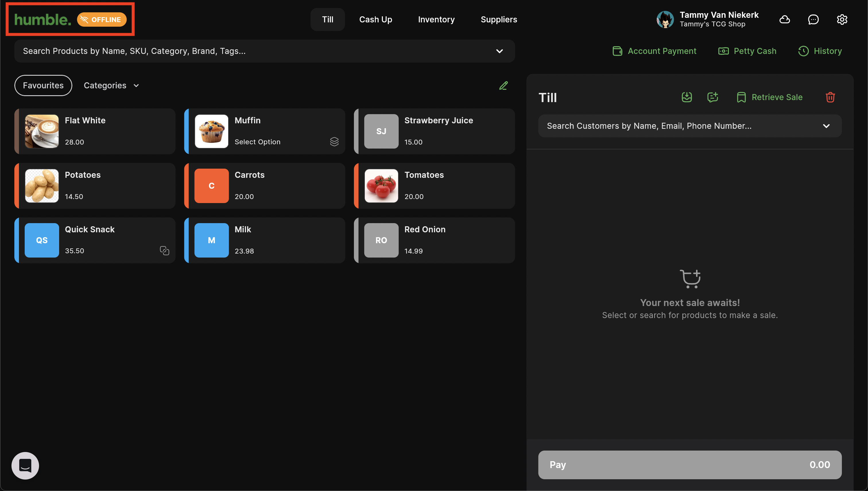Expand the customer search dropdown arrow
868x491 pixels.
(x=826, y=126)
